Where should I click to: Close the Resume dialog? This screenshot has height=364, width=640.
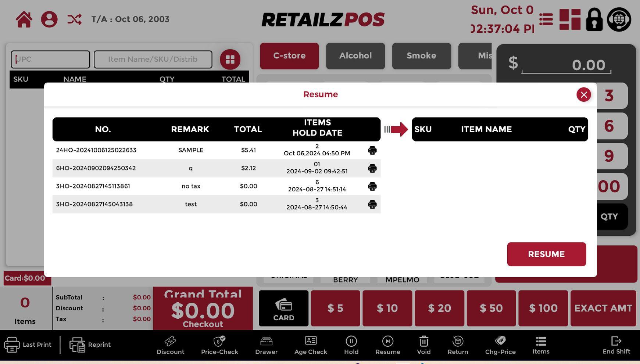[x=583, y=95]
